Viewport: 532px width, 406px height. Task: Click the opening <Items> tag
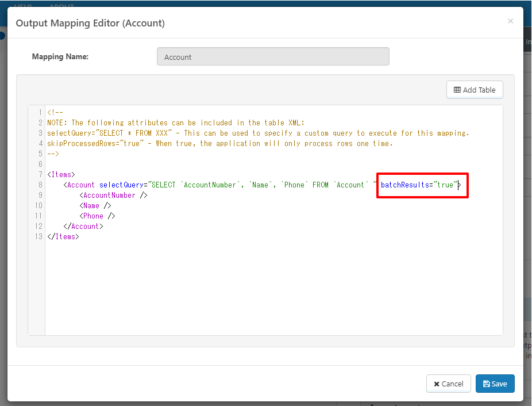click(x=61, y=175)
